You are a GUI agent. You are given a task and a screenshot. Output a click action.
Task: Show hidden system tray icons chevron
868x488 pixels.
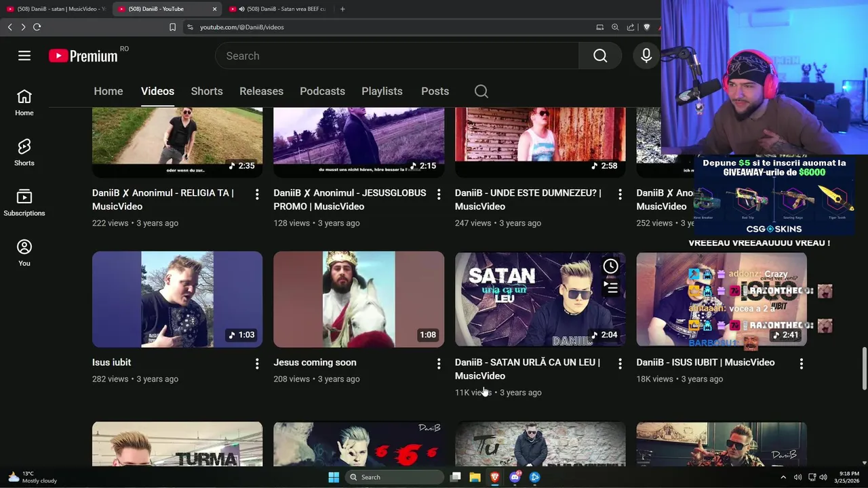(x=783, y=477)
